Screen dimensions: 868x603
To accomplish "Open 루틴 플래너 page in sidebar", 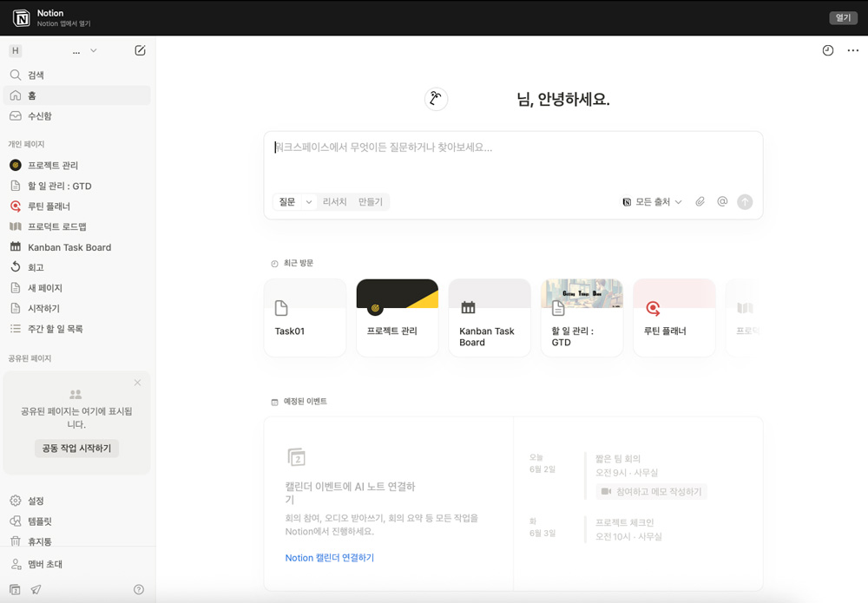I will [77, 206].
